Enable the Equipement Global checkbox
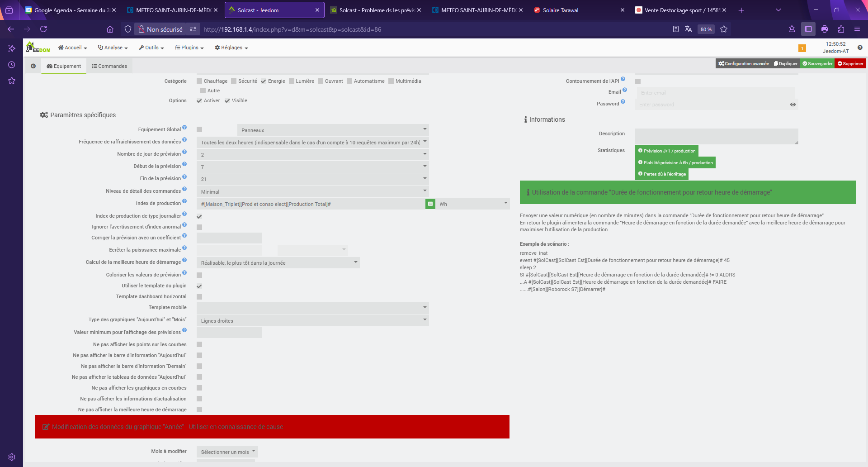This screenshot has height=467, width=868. 199,129
